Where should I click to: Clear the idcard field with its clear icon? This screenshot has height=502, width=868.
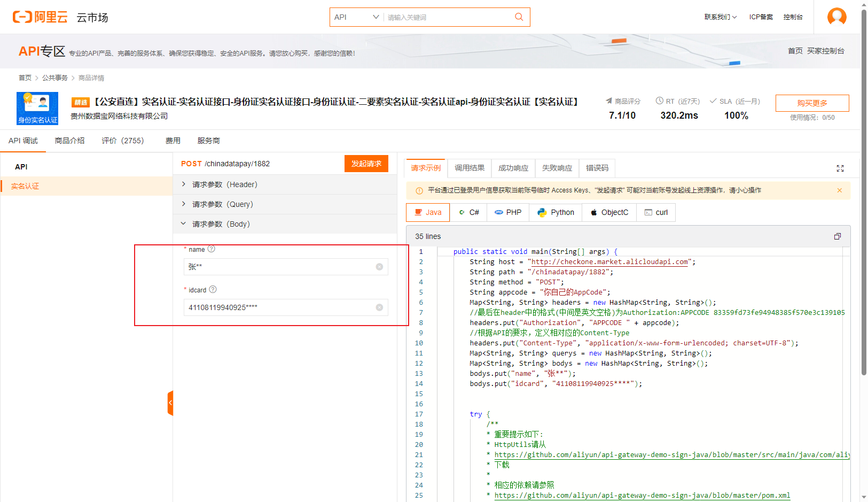(x=379, y=307)
